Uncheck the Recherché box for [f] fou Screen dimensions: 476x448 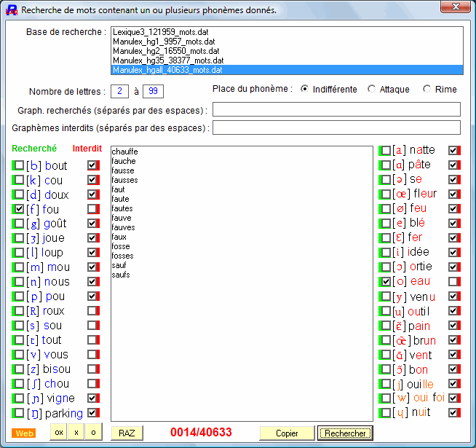pos(19,209)
